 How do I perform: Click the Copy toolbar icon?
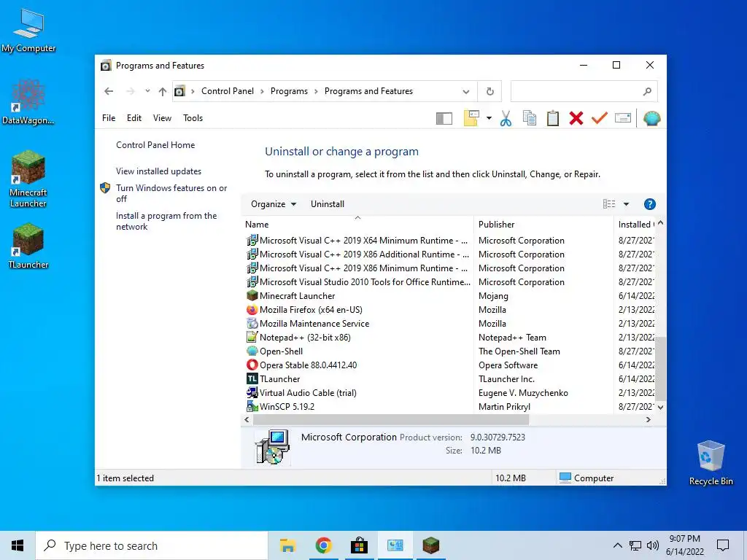coord(530,119)
